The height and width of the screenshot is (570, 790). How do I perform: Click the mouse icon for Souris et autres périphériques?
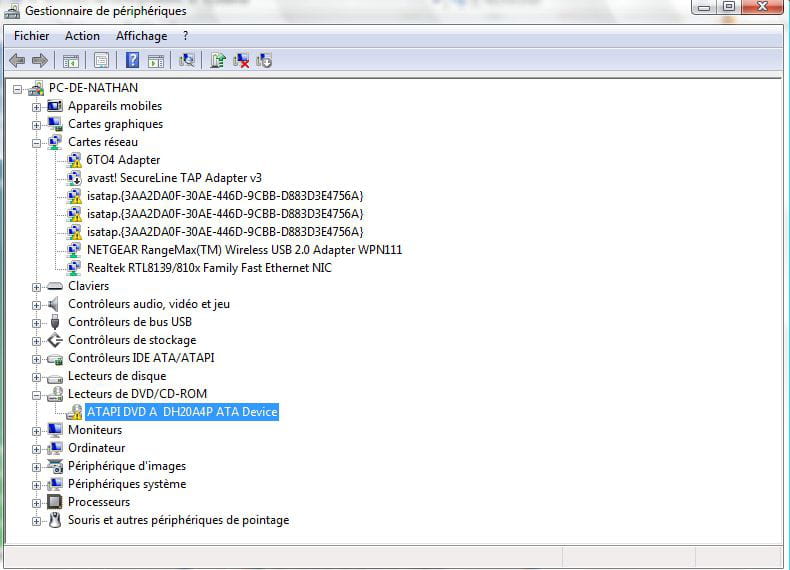55,520
